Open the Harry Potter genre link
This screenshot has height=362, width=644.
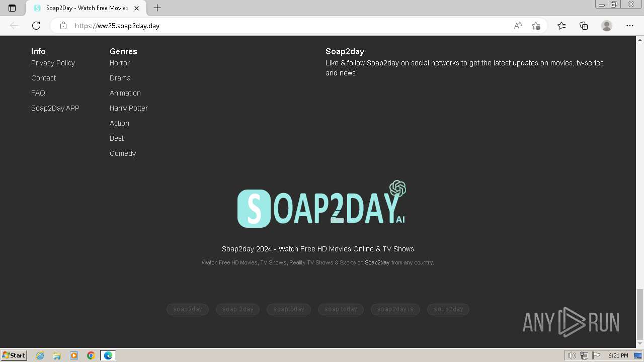(129, 108)
